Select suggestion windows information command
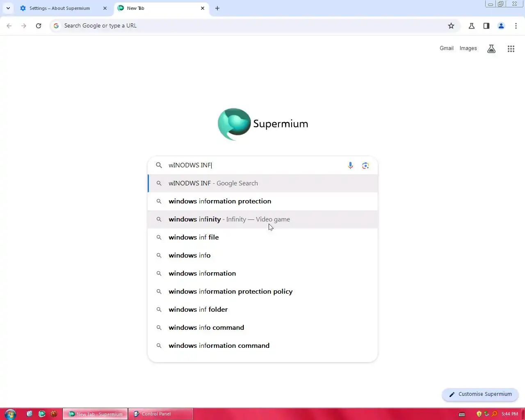 point(262,346)
